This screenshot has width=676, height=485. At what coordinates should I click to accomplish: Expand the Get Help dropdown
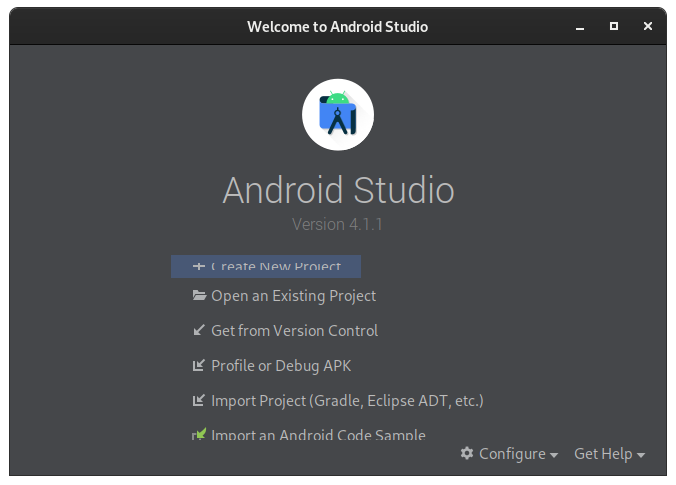(610, 454)
